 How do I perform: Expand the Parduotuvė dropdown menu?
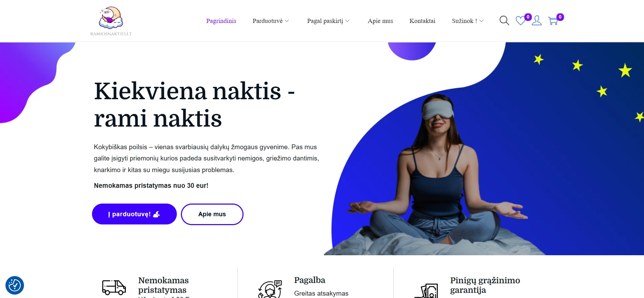[x=271, y=21]
